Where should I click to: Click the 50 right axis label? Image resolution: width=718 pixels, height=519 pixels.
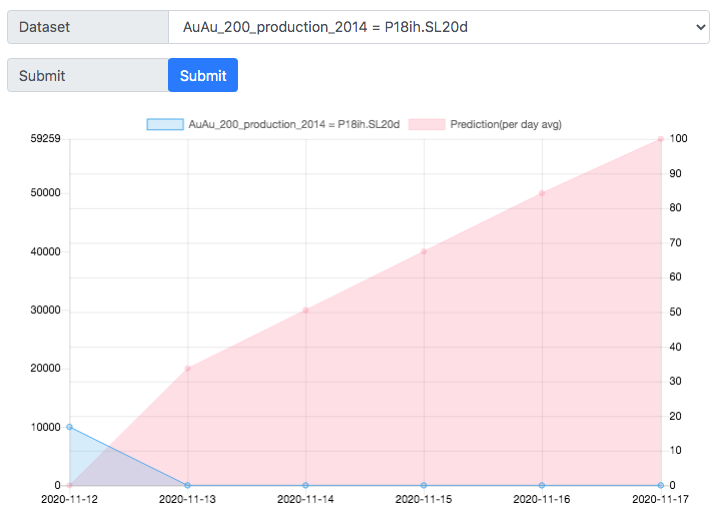[675, 312]
